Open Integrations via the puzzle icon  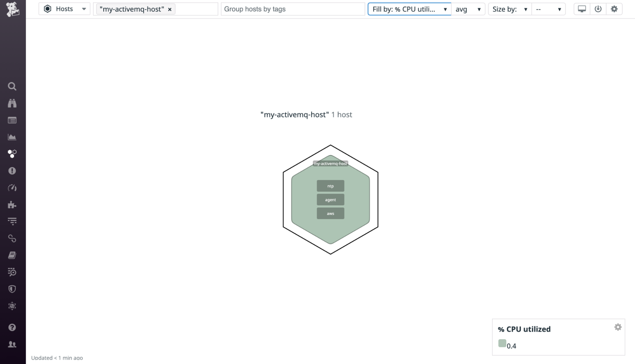(12, 205)
